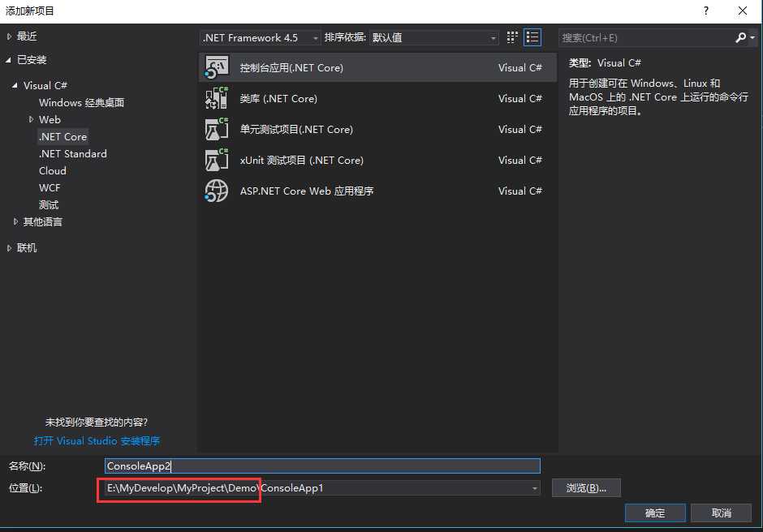
Task: Switch to medium icons list view
Action: tap(532, 37)
